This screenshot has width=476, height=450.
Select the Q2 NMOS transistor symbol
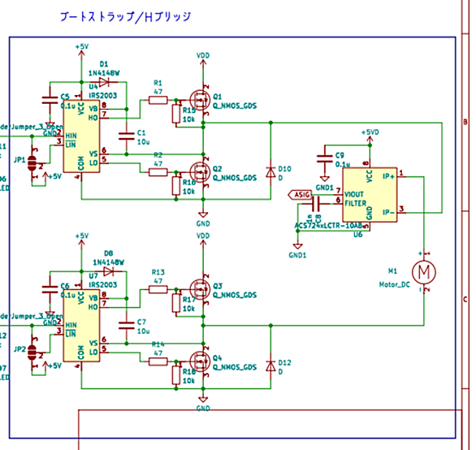click(200, 172)
